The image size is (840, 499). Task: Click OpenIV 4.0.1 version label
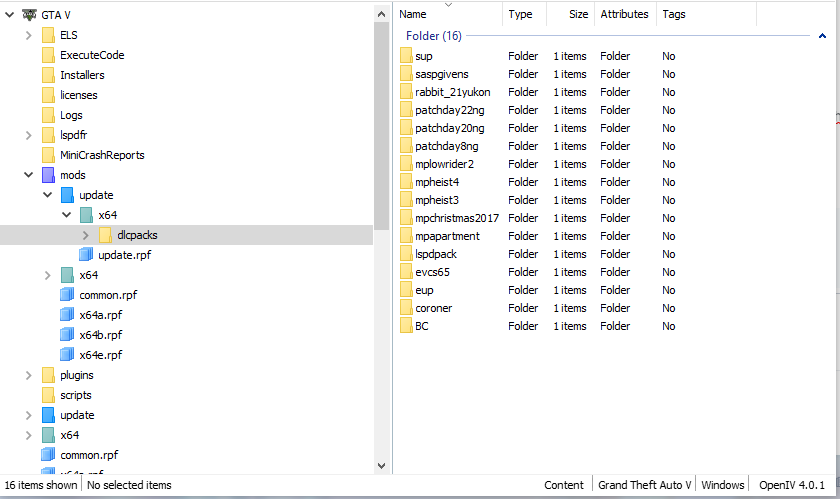click(792, 485)
